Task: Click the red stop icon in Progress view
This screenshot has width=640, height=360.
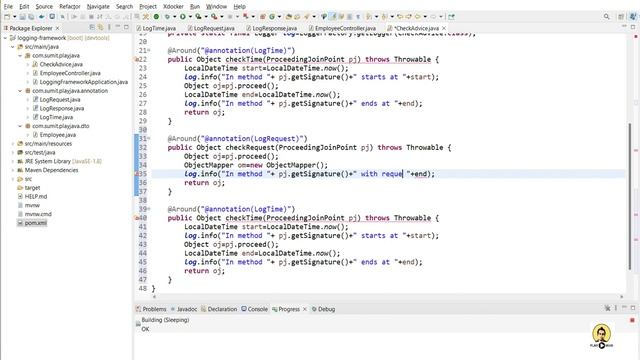Action: point(632,320)
